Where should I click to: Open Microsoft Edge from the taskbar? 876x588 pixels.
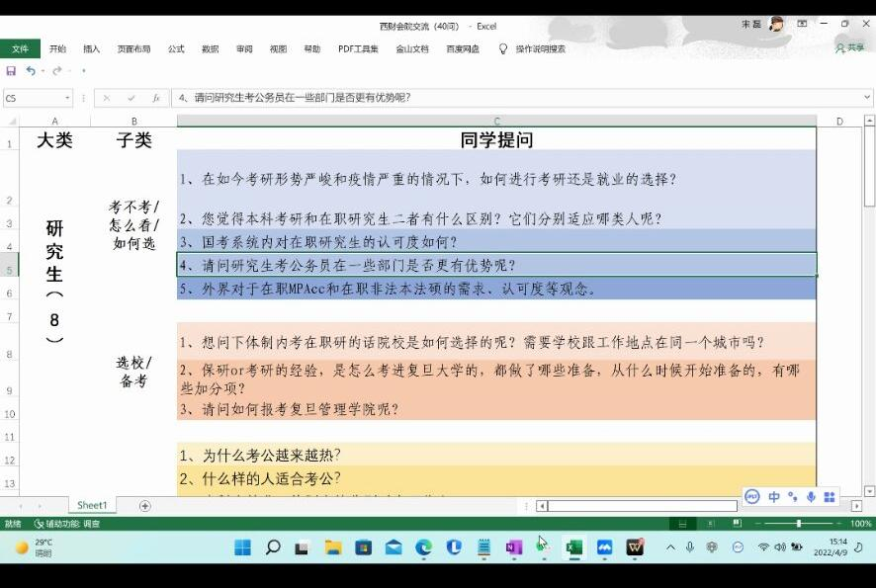tap(423, 547)
